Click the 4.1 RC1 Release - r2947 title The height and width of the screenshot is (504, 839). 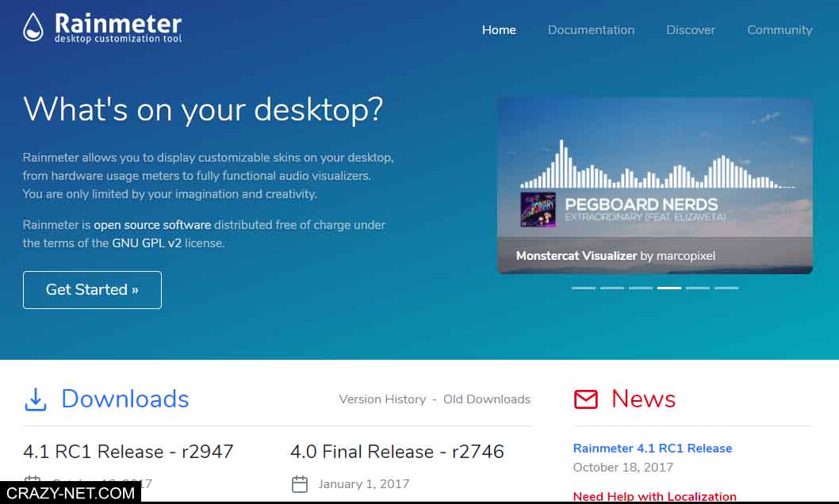(128, 452)
